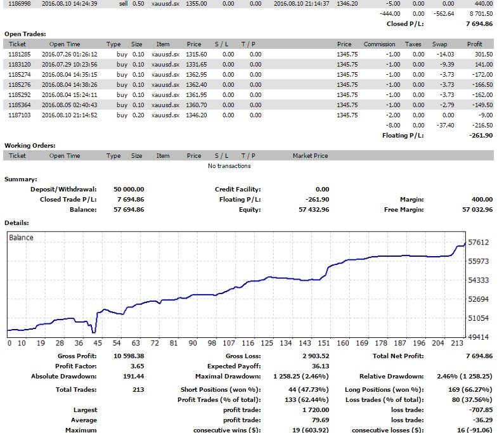Click profit value 301.50
Screen dimensions: 504x433
[484, 55]
